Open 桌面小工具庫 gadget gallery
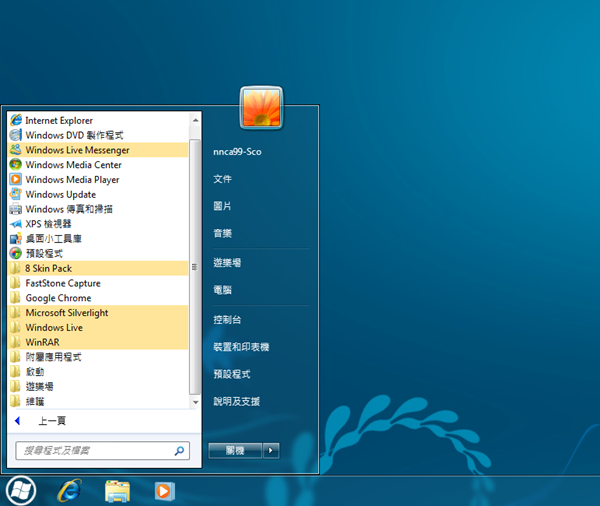 pyautogui.click(x=98, y=238)
